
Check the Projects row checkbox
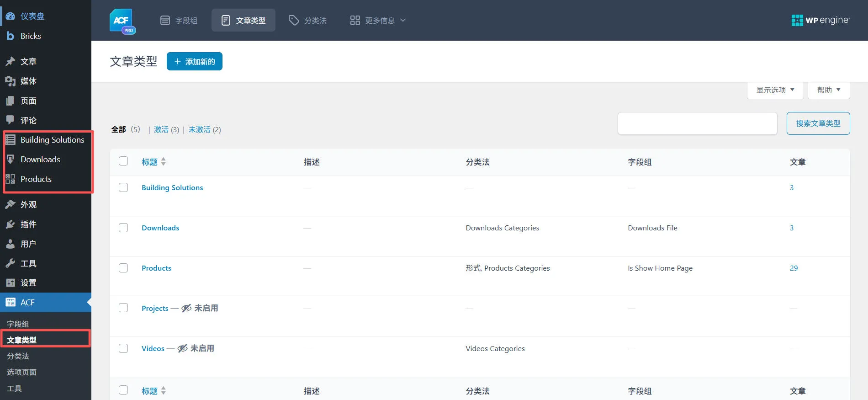pyautogui.click(x=123, y=308)
